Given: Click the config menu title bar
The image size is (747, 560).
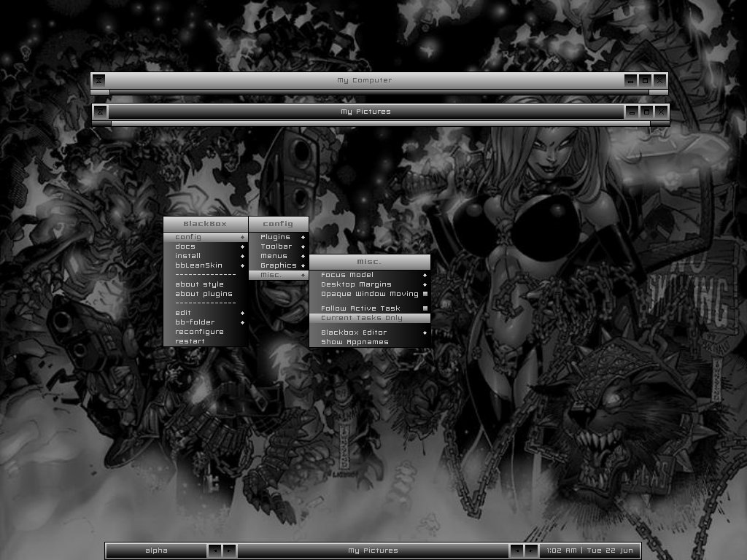Looking at the screenshot, I should click(279, 224).
